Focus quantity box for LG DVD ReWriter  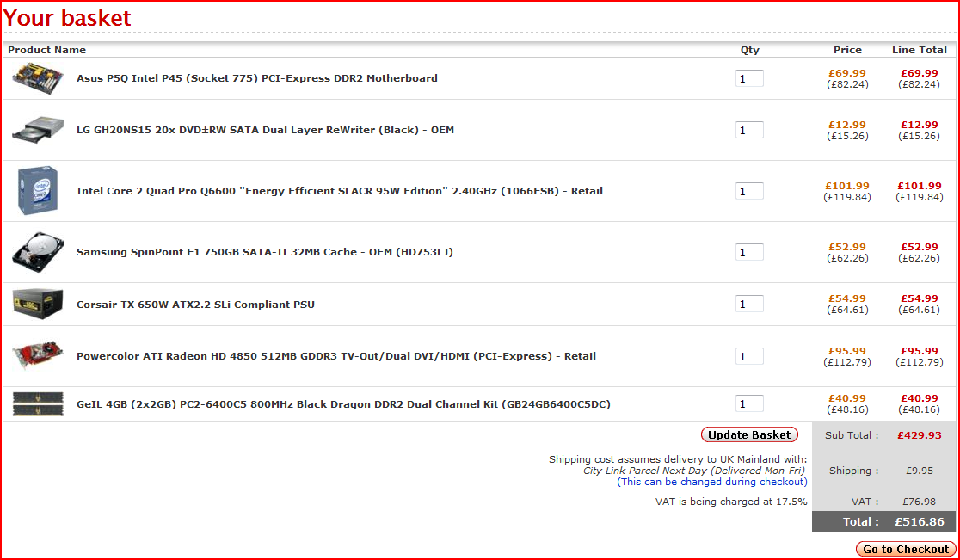click(749, 130)
